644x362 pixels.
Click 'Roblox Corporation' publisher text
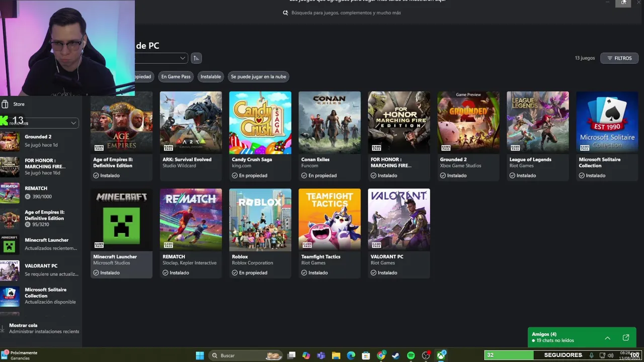coord(253,263)
